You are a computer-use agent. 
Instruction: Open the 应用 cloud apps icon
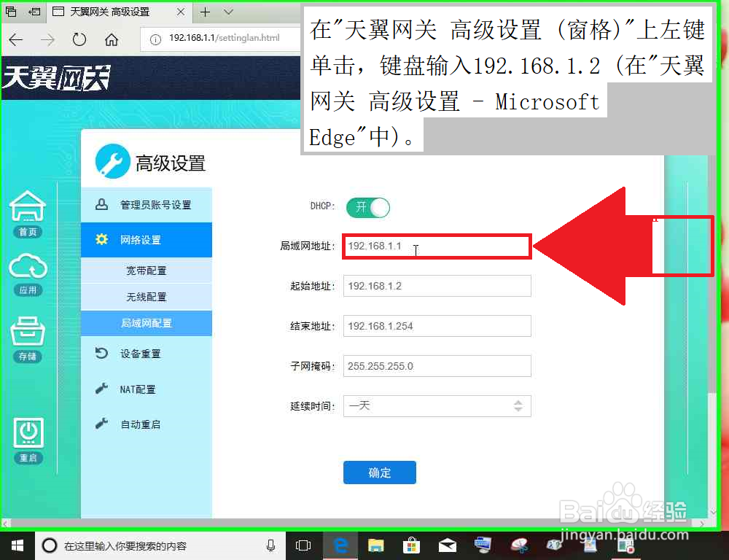click(x=28, y=274)
